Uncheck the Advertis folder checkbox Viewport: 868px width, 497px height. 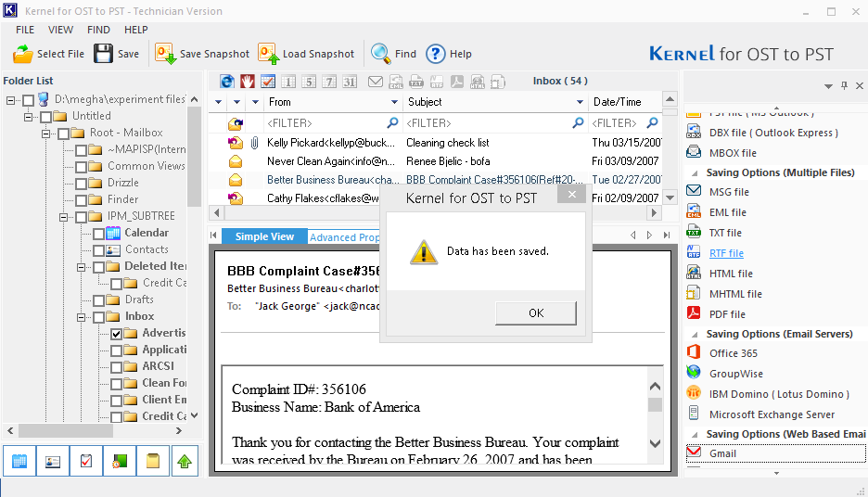pyautogui.click(x=116, y=334)
